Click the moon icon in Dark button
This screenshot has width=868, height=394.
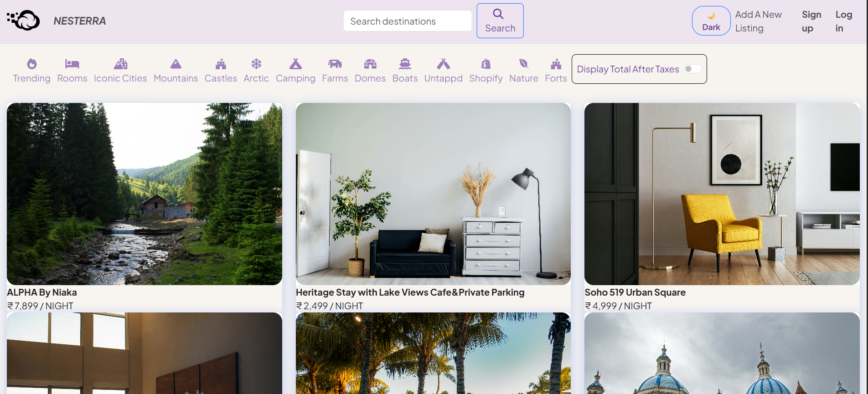click(711, 15)
